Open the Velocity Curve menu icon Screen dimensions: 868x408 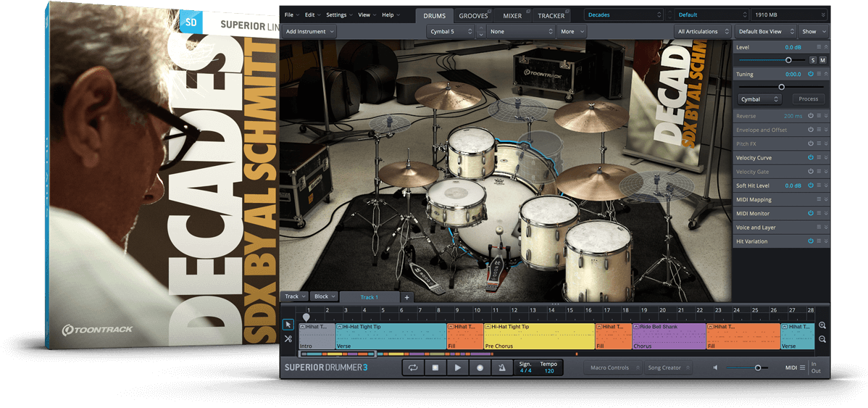[819, 158]
